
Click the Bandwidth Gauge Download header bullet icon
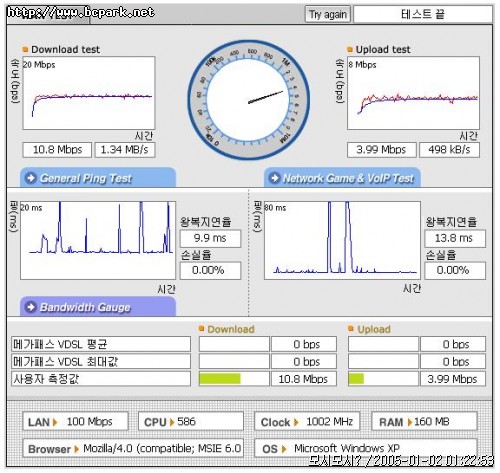tap(201, 329)
